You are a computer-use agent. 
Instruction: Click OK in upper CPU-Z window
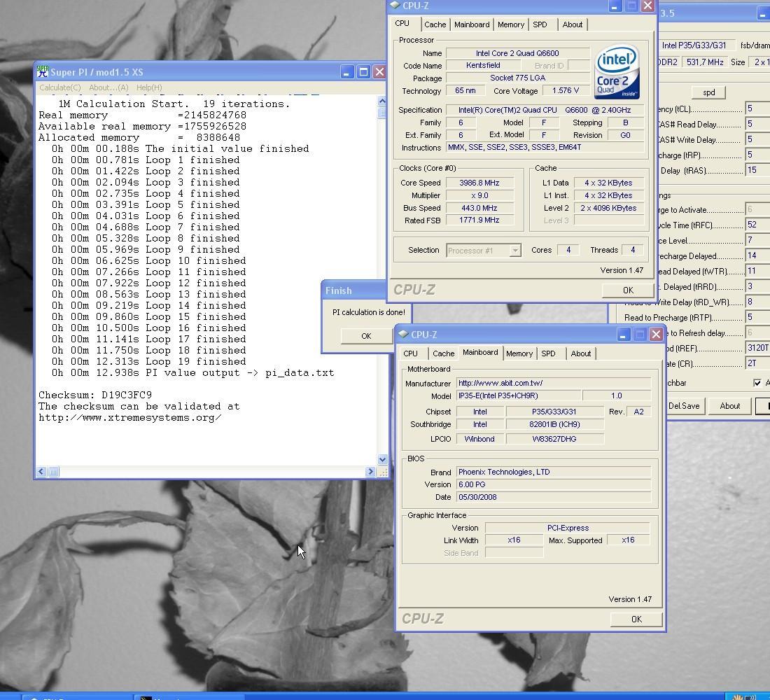628,290
